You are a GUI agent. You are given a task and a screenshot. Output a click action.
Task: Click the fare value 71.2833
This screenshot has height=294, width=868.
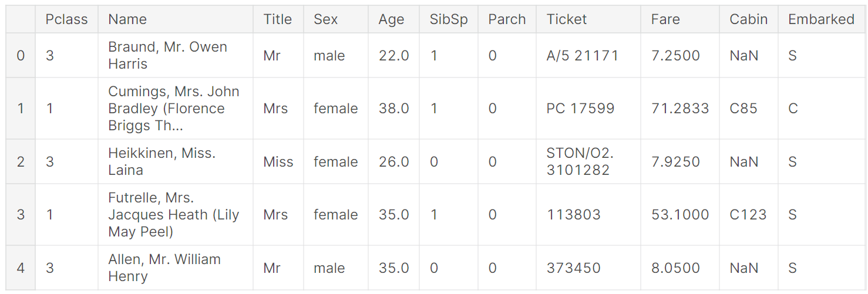click(680, 109)
